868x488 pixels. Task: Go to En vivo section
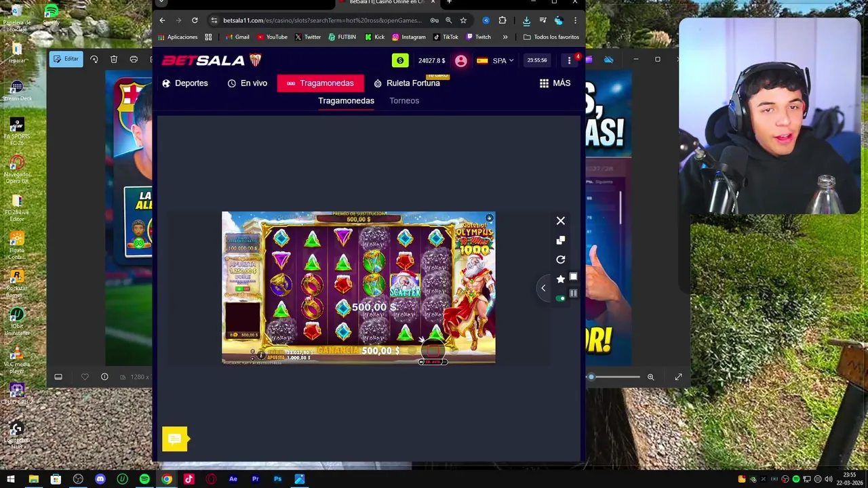[248, 83]
